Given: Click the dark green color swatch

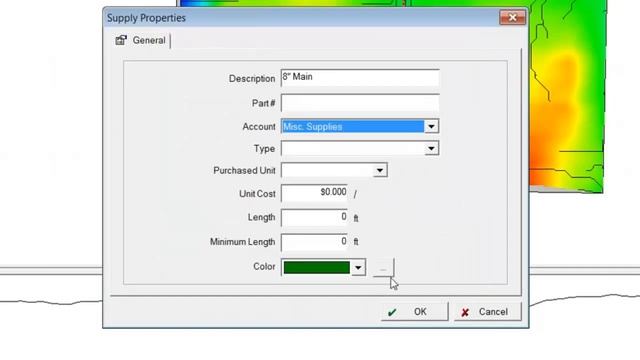Looking at the screenshot, I should 316,267.
